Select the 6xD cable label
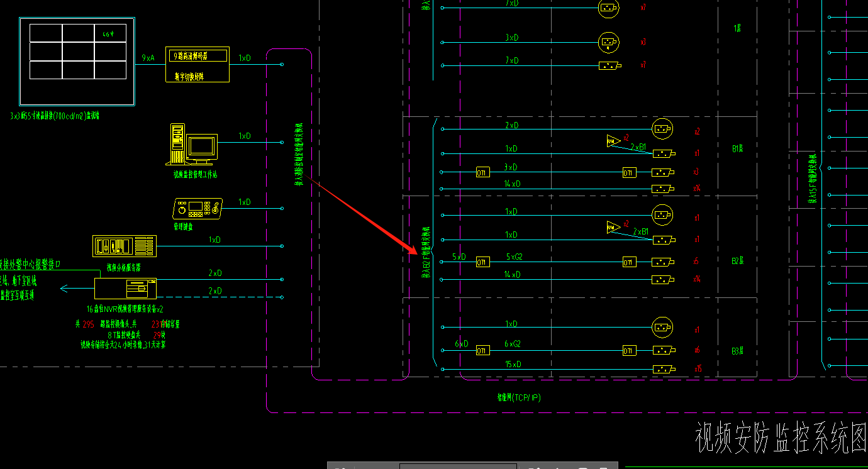The image size is (868, 469). [461, 344]
